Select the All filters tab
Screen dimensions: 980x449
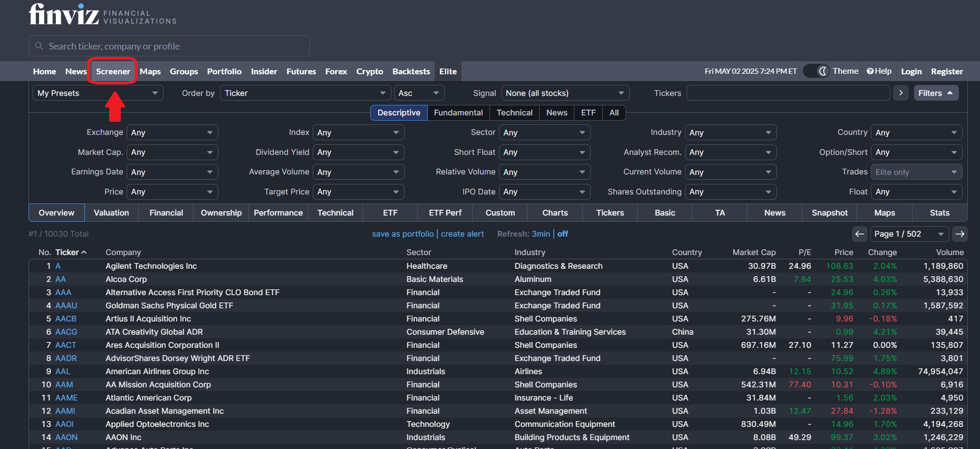click(x=614, y=113)
